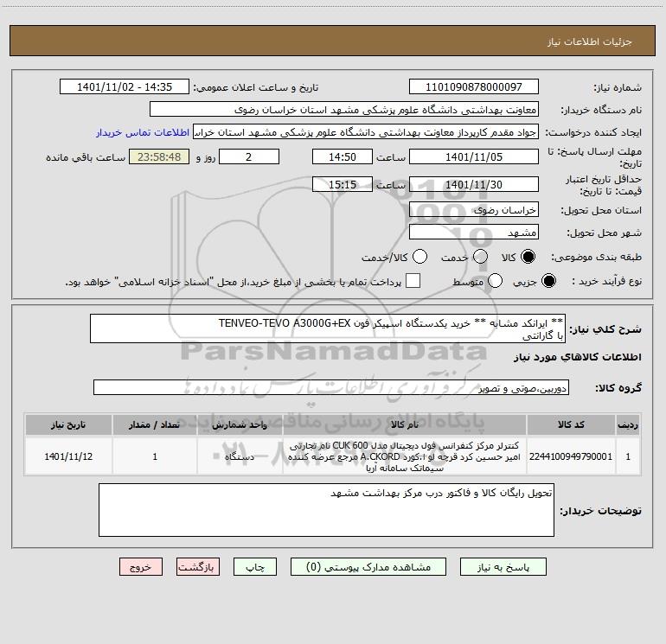Click page header جزئیات اطلاعات نیاز
The image size is (666, 644).
[x=590, y=41]
